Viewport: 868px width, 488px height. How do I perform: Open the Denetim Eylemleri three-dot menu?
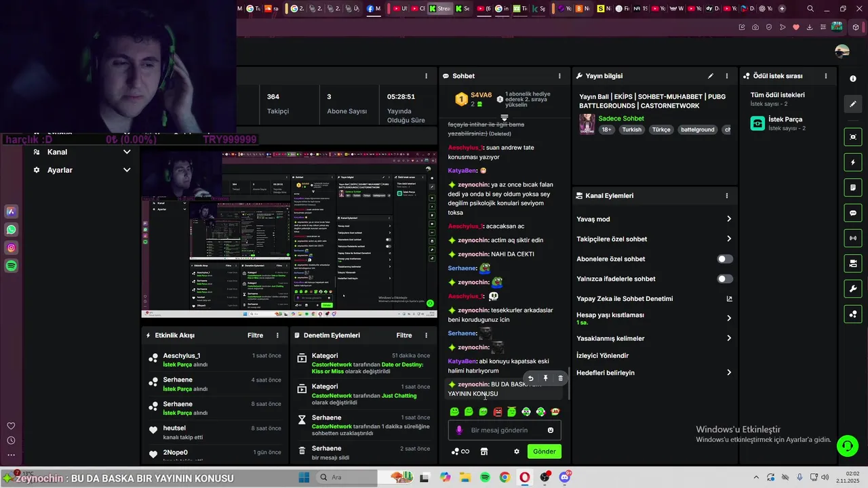tap(427, 335)
